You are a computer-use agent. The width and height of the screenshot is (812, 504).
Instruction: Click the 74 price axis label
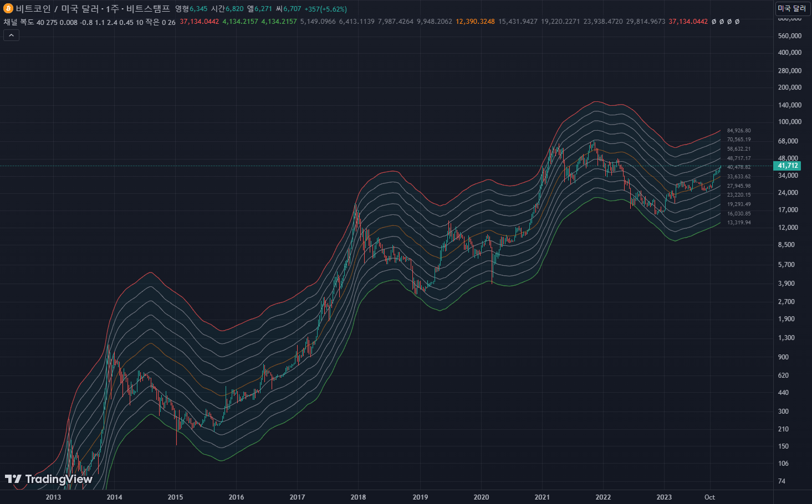tap(782, 481)
